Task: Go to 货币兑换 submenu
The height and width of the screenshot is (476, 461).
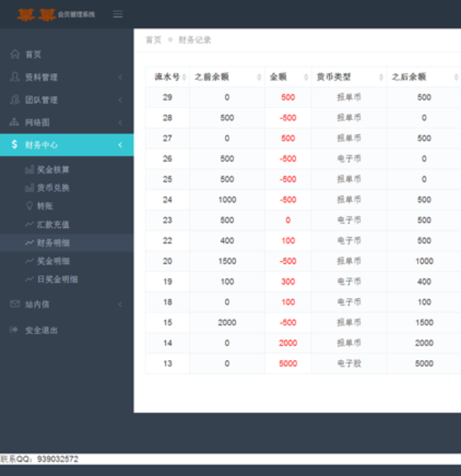Action: (x=67, y=188)
